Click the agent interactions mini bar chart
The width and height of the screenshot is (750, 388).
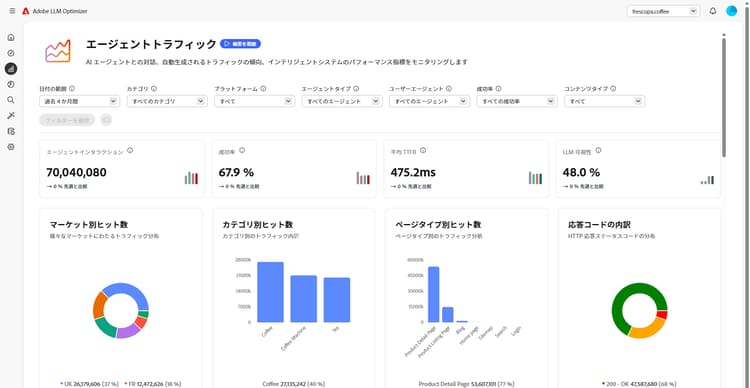191,178
